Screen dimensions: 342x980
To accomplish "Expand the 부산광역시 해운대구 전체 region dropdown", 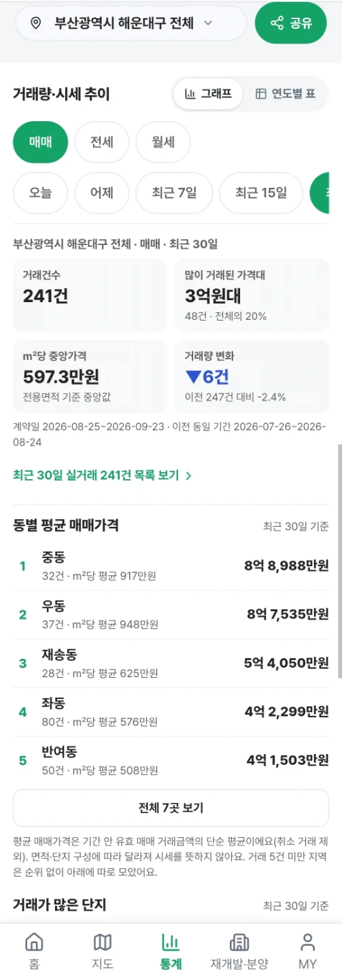I will pos(131,23).
